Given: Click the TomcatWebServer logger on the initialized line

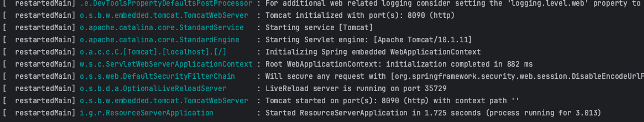Looking at the screenshot, I should coord(164,15).
